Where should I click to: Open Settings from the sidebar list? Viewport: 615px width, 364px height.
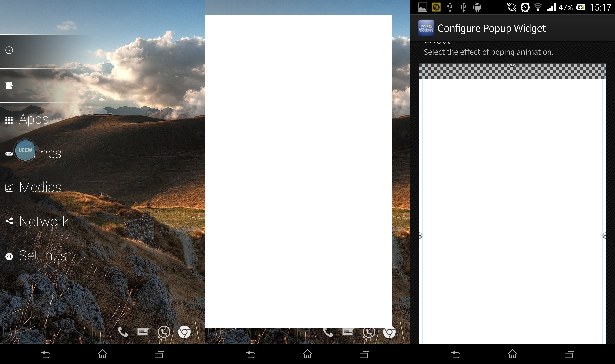43,256
